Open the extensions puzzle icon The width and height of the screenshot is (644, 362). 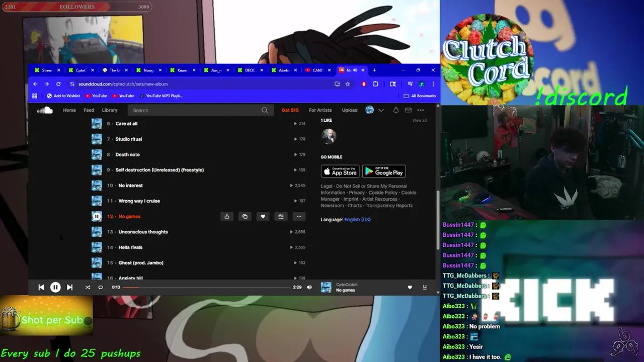pos(375,84)
